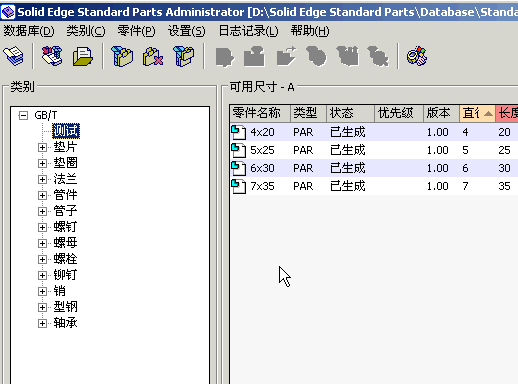Screen dimensions: 518x384
Task: Collapse the GB/T root node
Action: (23, 116)
